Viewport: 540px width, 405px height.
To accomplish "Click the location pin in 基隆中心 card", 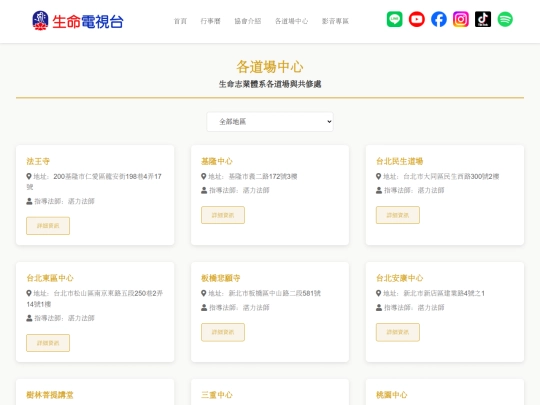I will 204,176.
